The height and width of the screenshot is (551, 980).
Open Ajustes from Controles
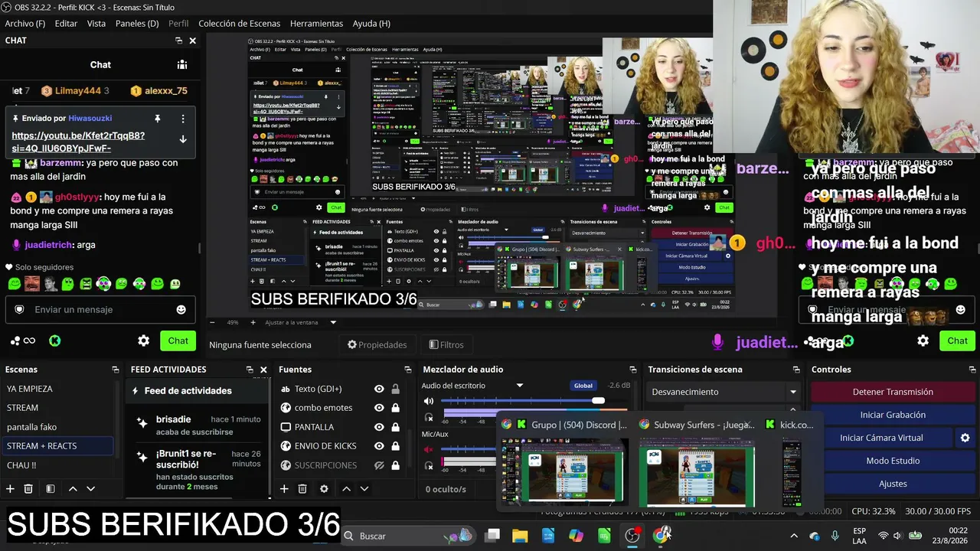tap(893, 484)
